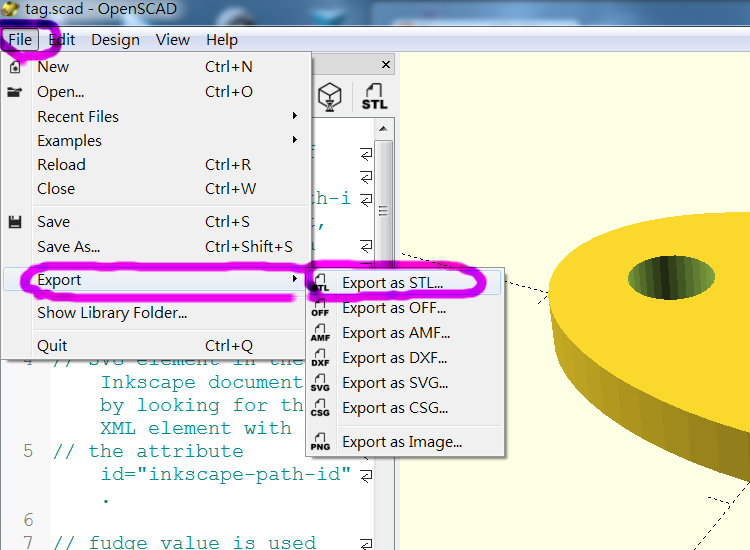Expand the Export submenu

click(156, 280)
